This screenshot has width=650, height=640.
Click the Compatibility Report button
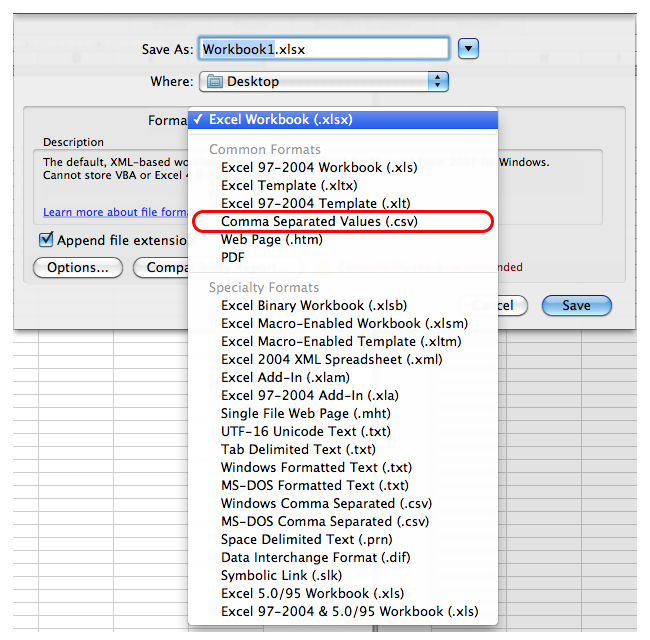click(161, 268)
